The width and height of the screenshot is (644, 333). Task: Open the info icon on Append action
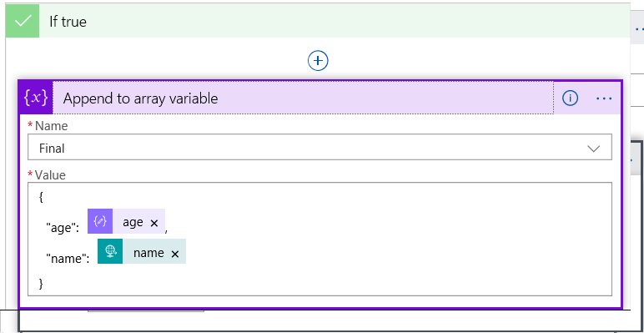(x=570, y=98)
